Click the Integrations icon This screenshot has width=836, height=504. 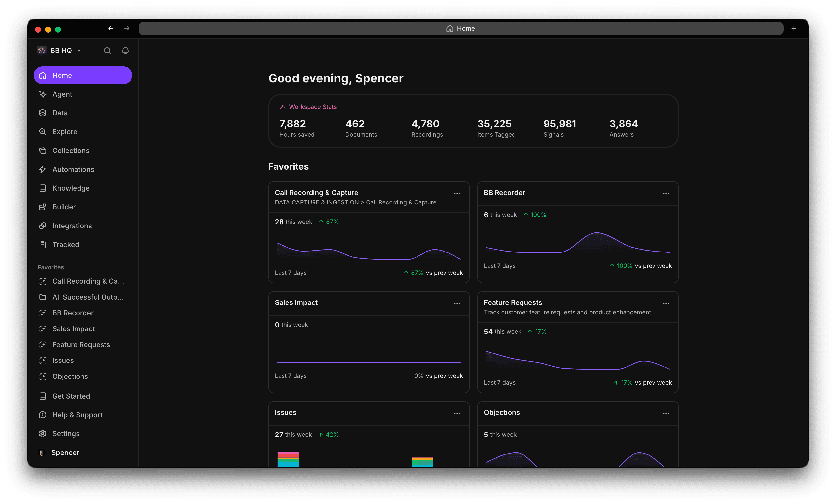(42, 226)
